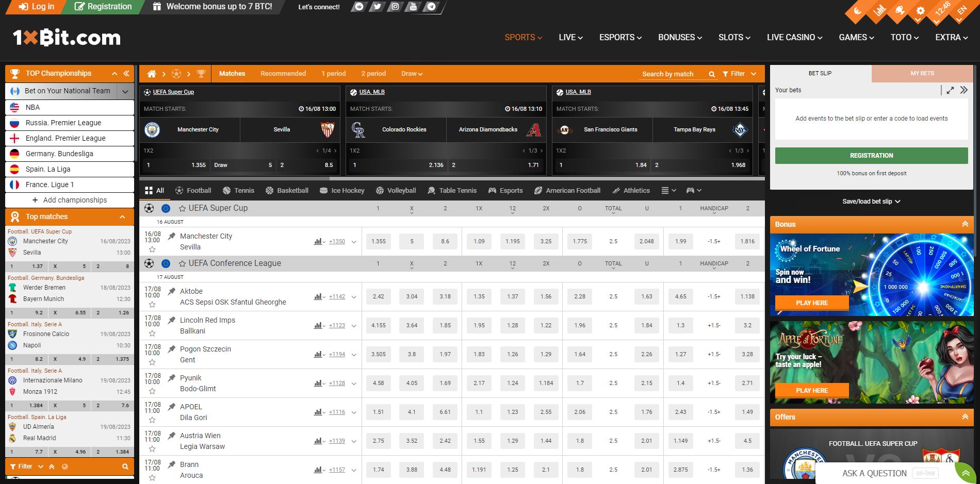Select odds 1.355 for Manchester City win

pos(379,241)
